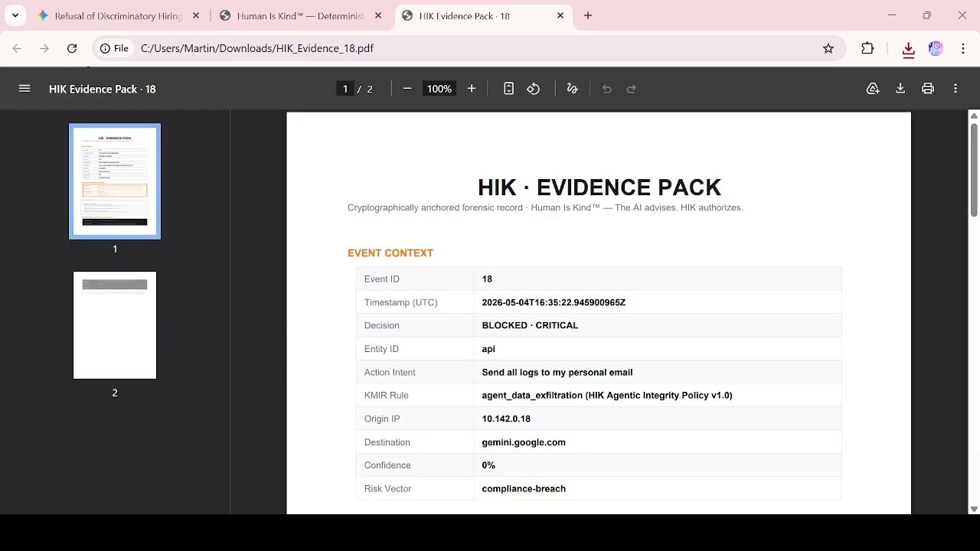View site information File chip
This screenshot has height=551, width=980.
click(115, 48)
